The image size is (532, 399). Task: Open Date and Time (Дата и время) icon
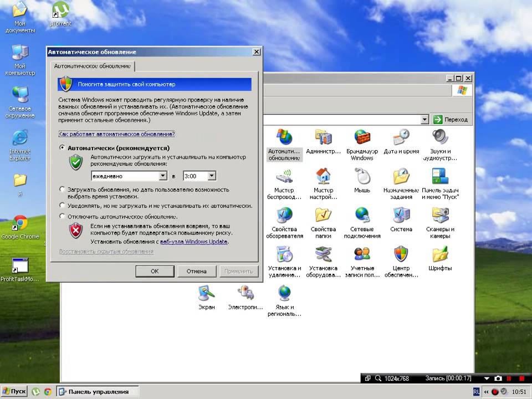click(x=401, y=142)
